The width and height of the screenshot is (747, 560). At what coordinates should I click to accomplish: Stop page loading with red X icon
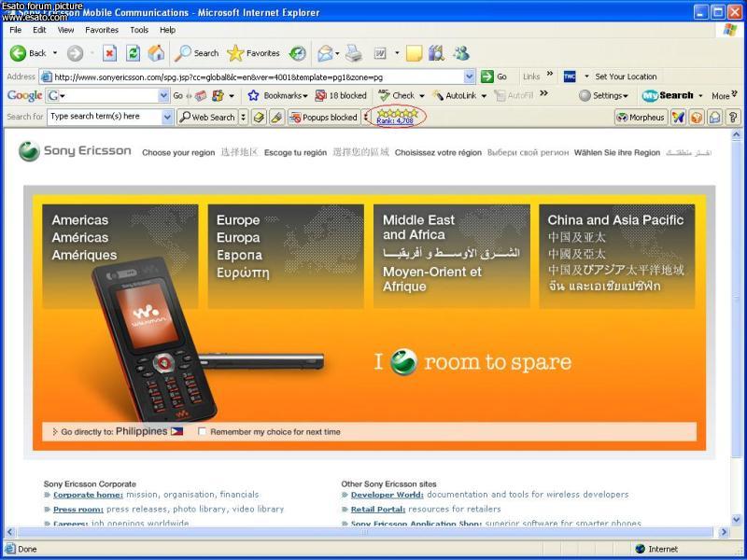pyautogui.click(x=109, y=53)
